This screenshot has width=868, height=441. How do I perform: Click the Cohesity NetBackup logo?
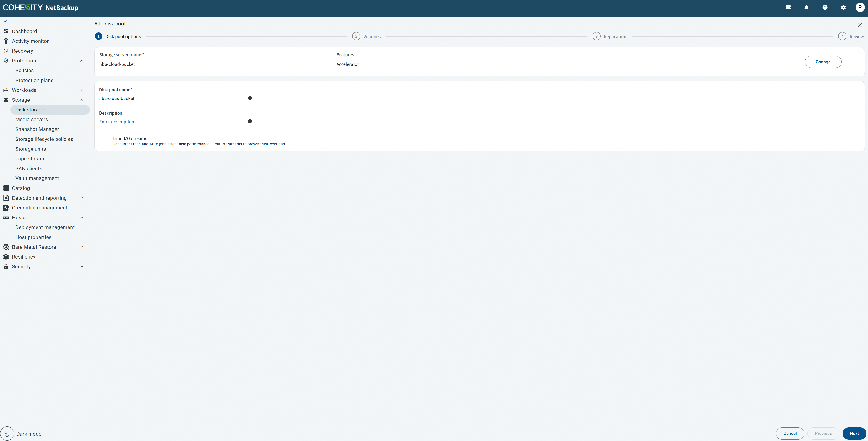point(40,7)
